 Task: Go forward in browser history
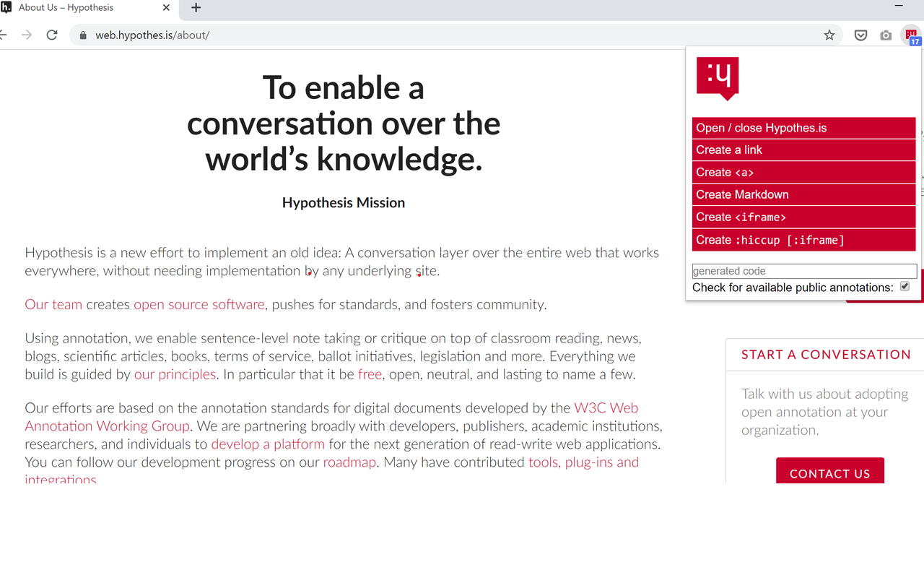(27, 35)
